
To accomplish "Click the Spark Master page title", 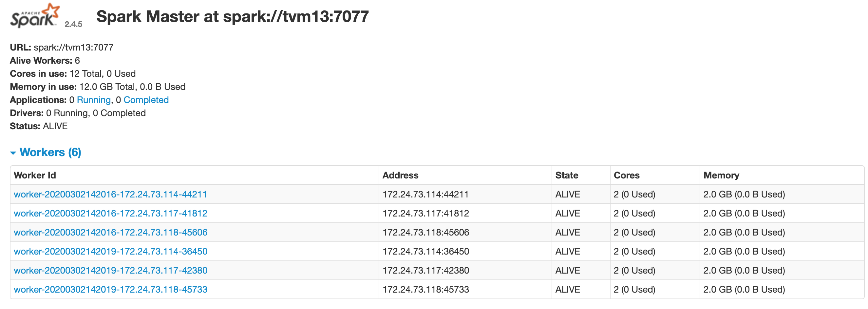I will [x=233, y=16].
